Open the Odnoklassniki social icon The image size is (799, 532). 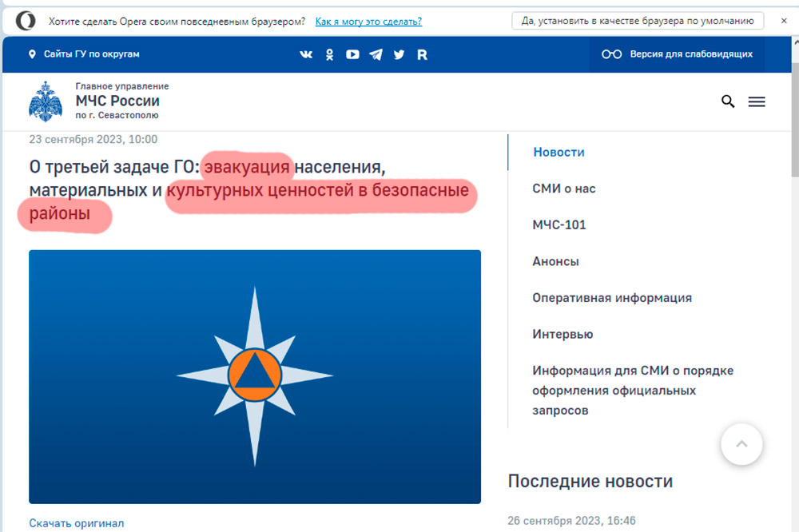click(x=329, y=54)
